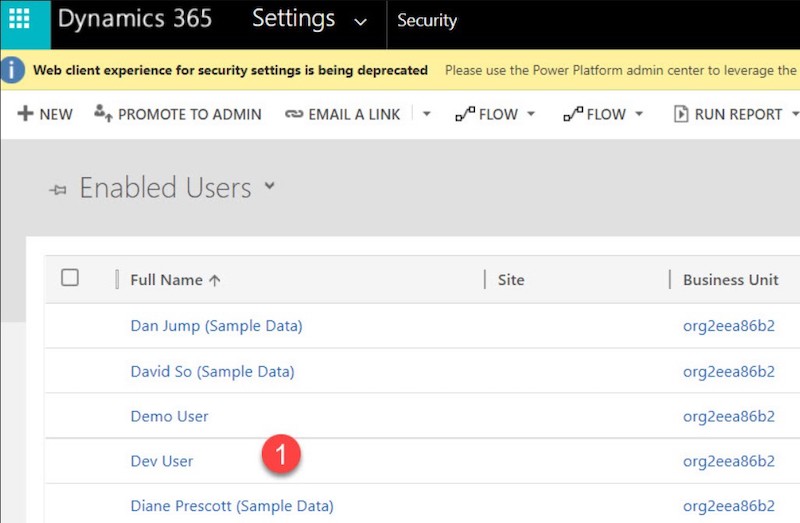This screenshot has height=523, width=800.
Task: Open the RUN REPORT command
Action: coord(738,114)
